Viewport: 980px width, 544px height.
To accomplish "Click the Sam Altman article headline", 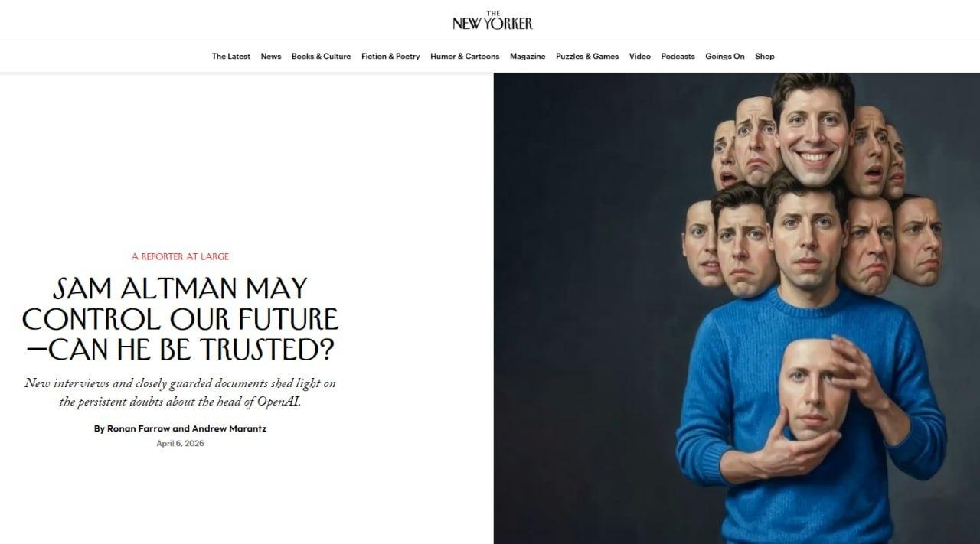I will coord(180,318).
